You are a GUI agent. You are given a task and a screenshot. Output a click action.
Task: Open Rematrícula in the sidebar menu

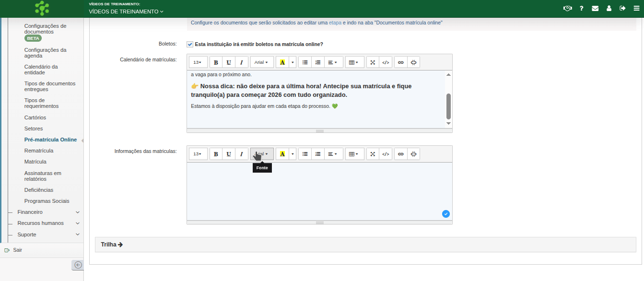[38, 151]
